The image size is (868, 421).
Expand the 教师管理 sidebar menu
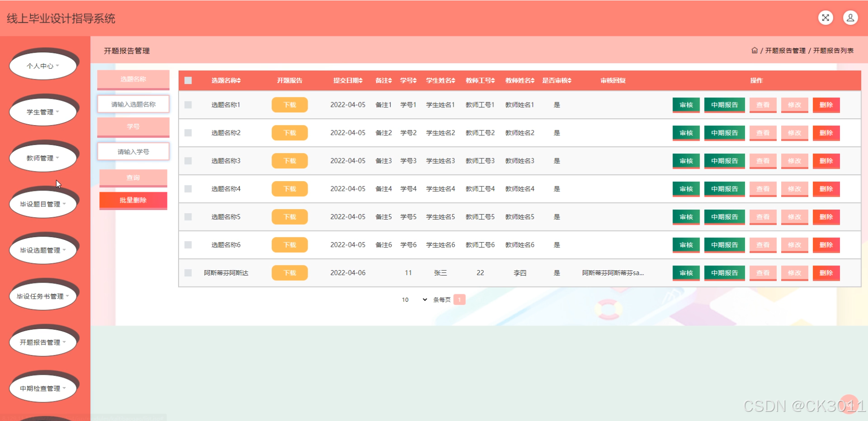[x=43, y=158]
